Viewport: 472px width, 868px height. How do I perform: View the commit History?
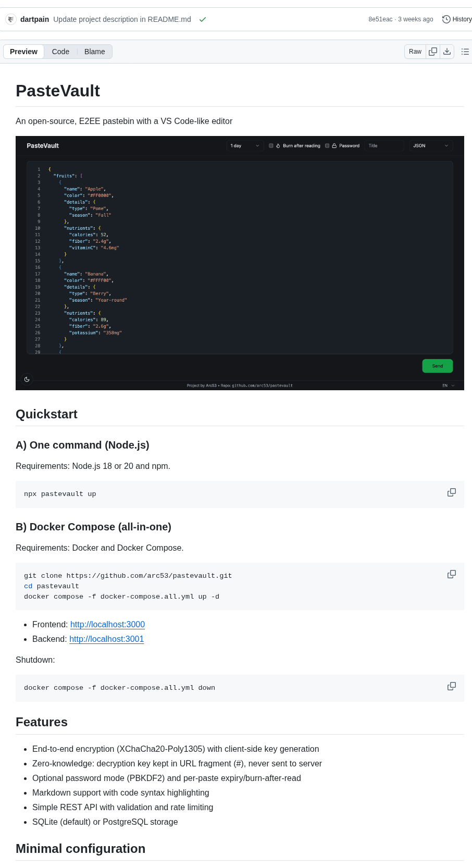pos(457,19)
